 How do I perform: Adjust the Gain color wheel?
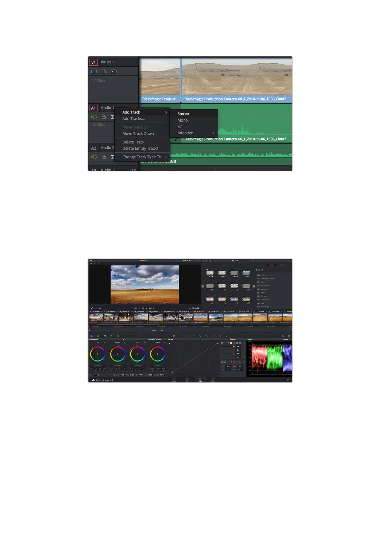tap(138, 354)
